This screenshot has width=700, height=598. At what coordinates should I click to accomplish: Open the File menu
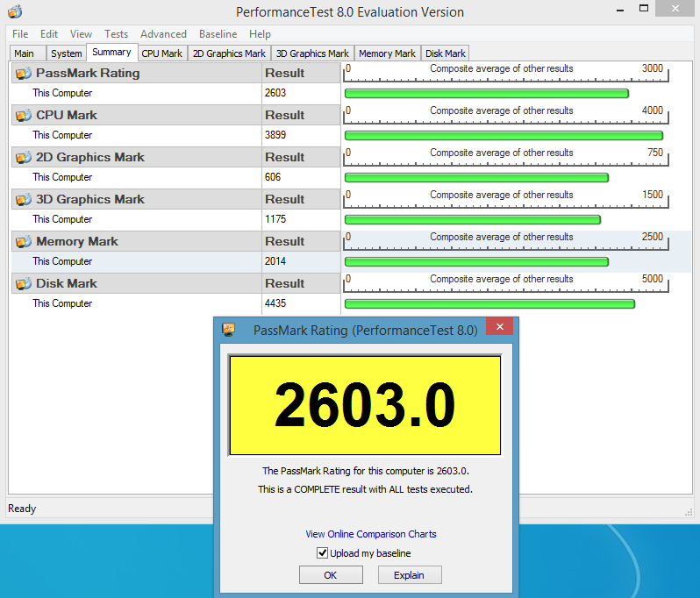[20, 34]
